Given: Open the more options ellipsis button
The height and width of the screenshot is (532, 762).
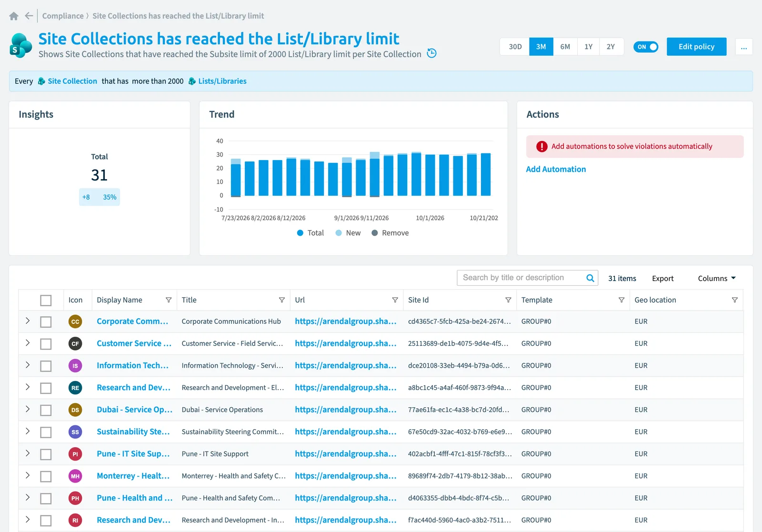Looking at the screenshot, I should 744,47.
